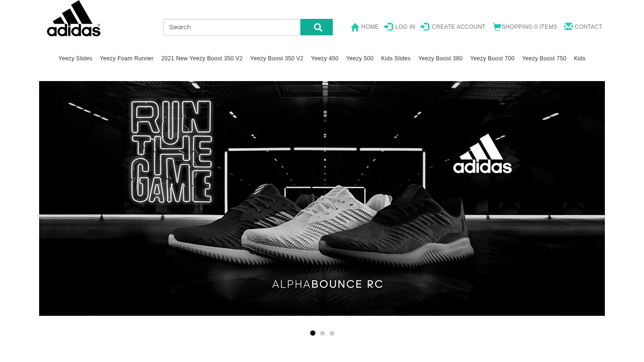644x362 pixels.
Task: Open the Kids Slides category
Action: pos(396,58)
